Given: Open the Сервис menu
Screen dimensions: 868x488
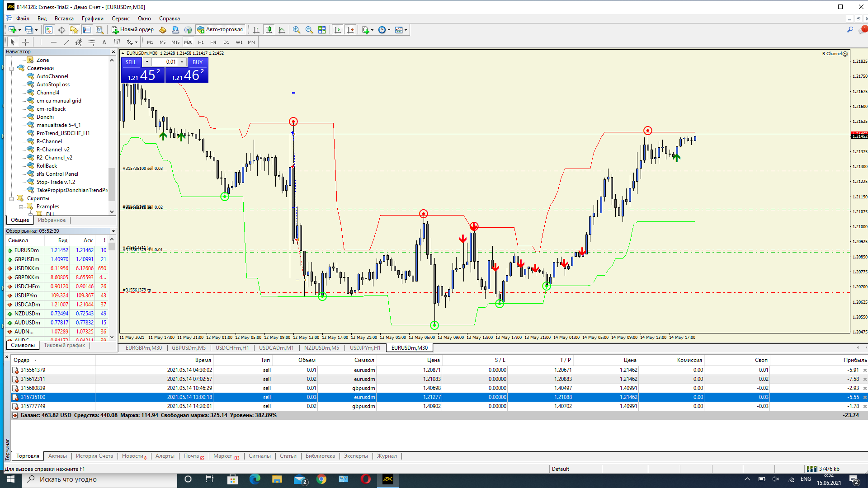Looking at the screenshot, I should [120, 19].
